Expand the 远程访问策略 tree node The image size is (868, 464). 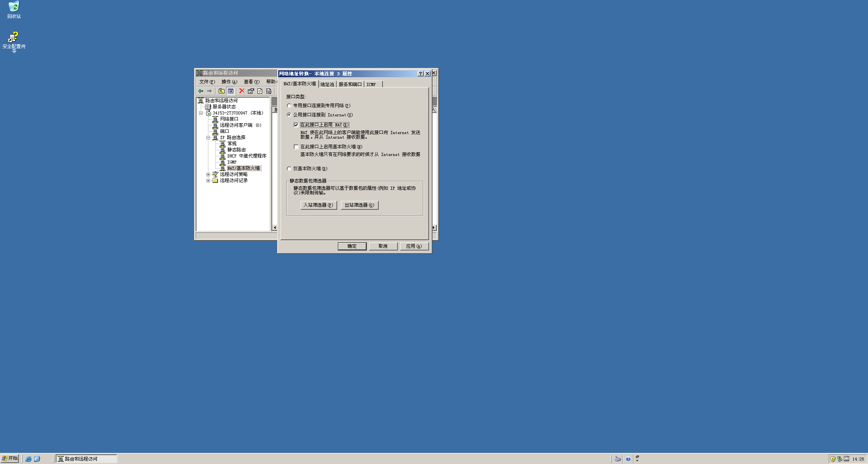coord(208,174)
